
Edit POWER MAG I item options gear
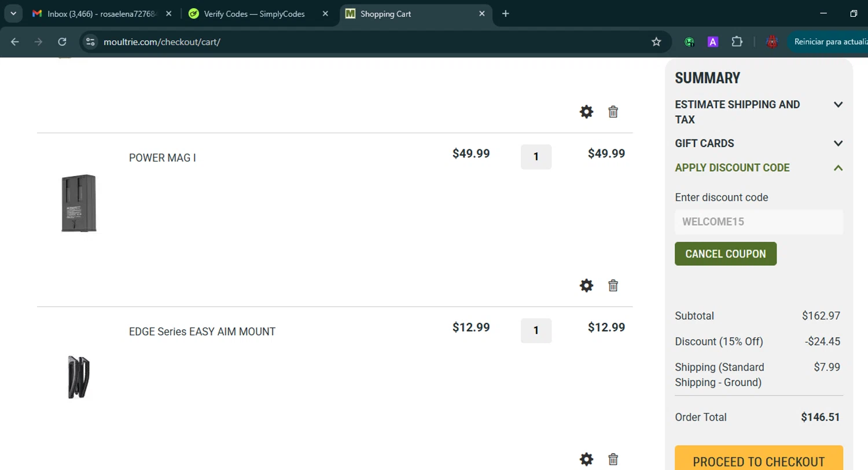pos(586,285)
